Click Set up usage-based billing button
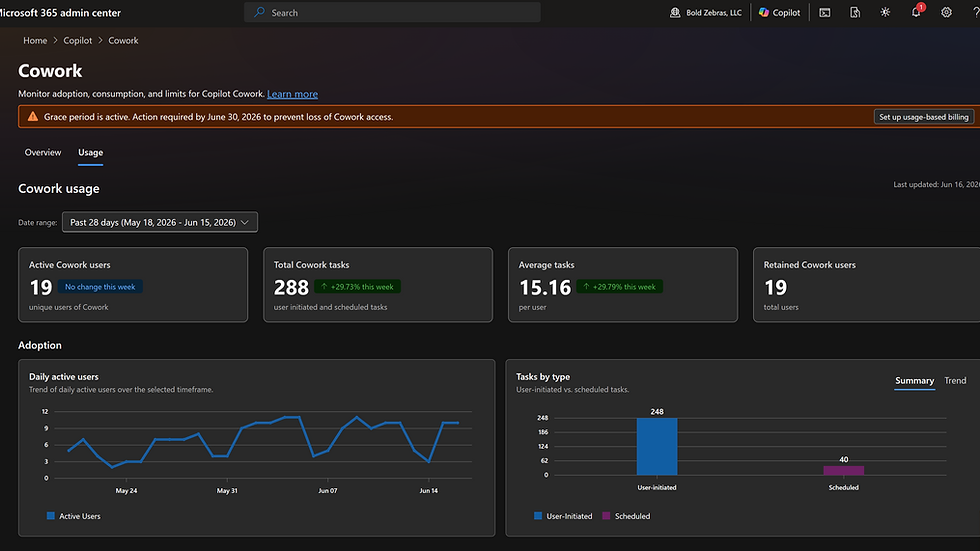The image size is (980, 551). pos(923,117)
